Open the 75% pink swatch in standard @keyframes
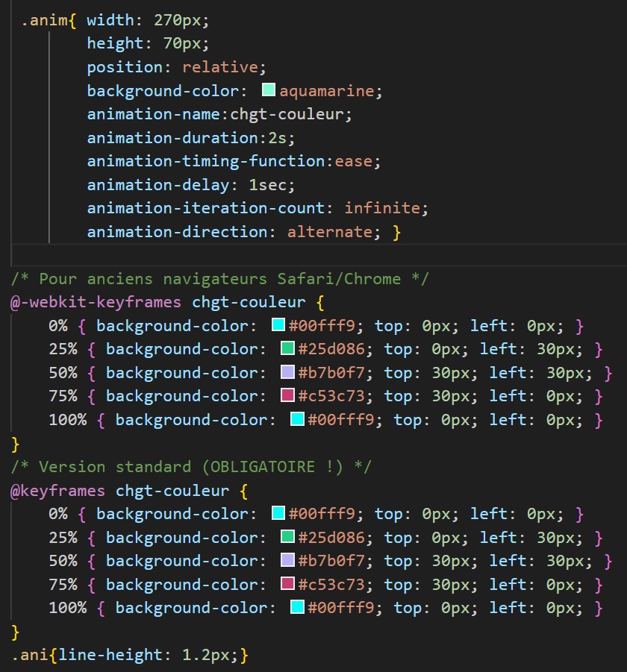Viewport: 627px width, 672px height. [x=288, y=584]
